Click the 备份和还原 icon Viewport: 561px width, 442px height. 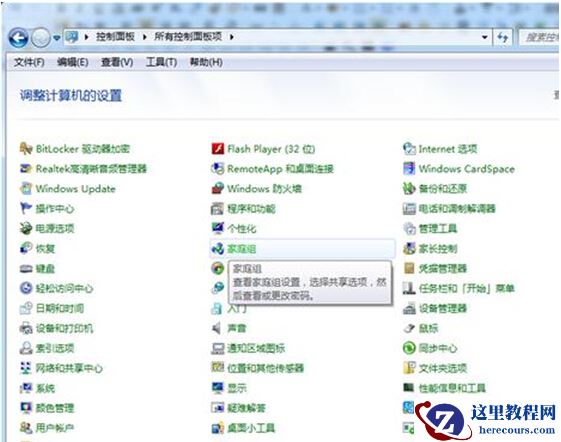pos(409,189)
